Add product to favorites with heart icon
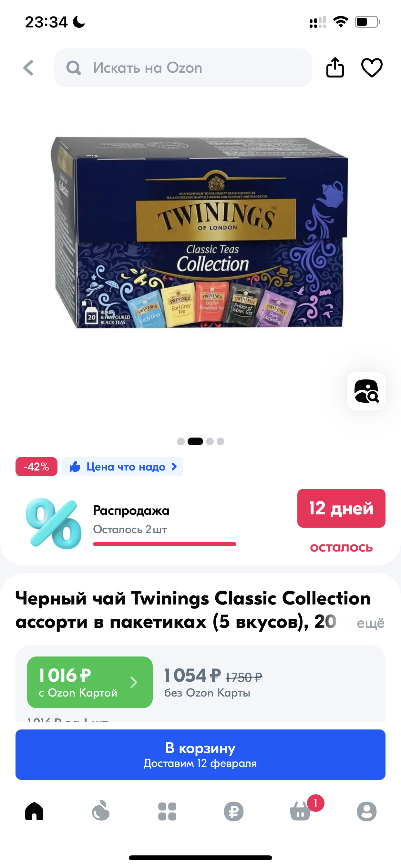Viewport: 401px width, 868px height. tap(372, 68)
